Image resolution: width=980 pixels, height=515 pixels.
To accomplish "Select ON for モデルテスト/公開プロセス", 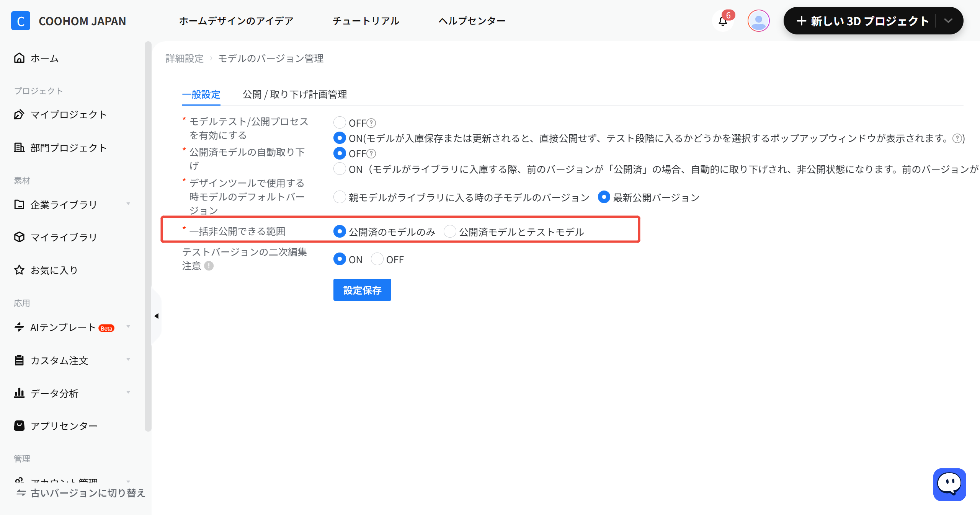I will point(340,138).
